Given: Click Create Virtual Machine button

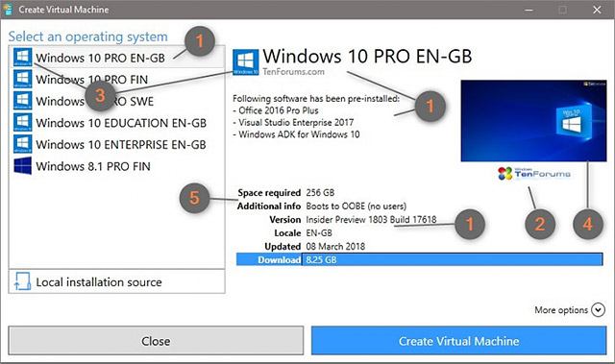Looking at the screenshot, I should [459, 341].
